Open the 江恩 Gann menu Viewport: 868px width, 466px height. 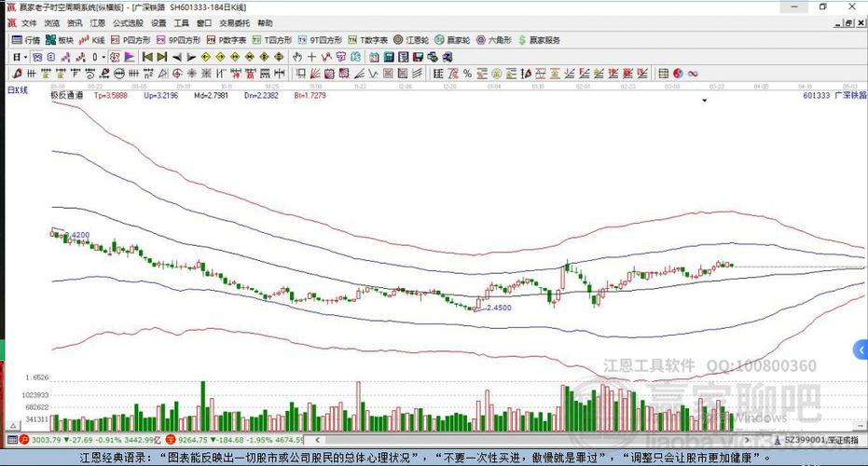point(98,22)
